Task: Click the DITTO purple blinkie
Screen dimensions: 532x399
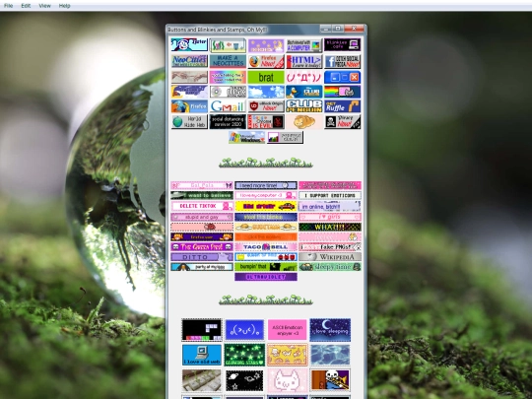Action: (x=202, y=257)
